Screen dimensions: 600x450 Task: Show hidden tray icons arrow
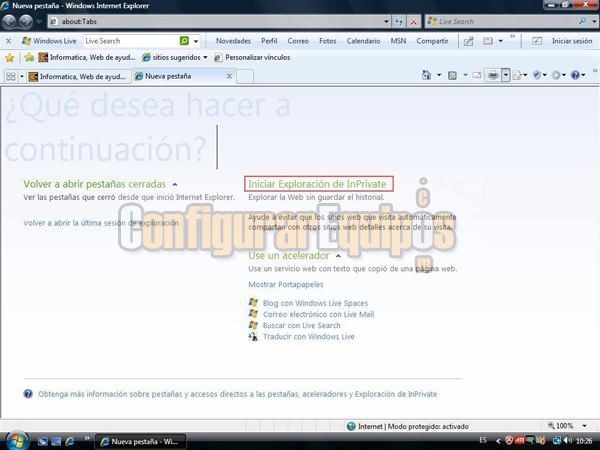[498, 441]
